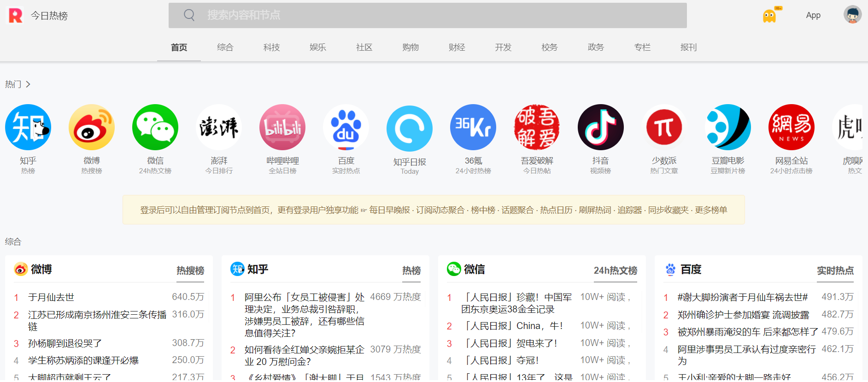Click the small Baidu paw icon in the 百度 card header
This screenshot has width=868, height=382.
click(670, 269)
